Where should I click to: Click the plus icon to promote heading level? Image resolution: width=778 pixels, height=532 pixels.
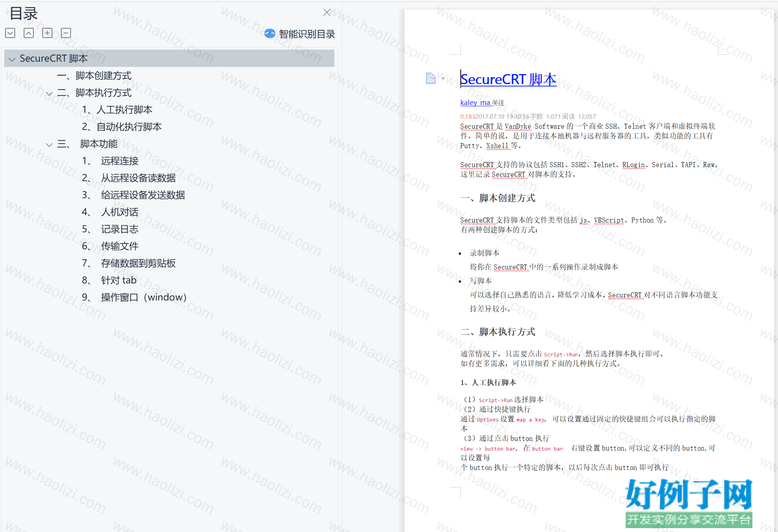[47, 33]
